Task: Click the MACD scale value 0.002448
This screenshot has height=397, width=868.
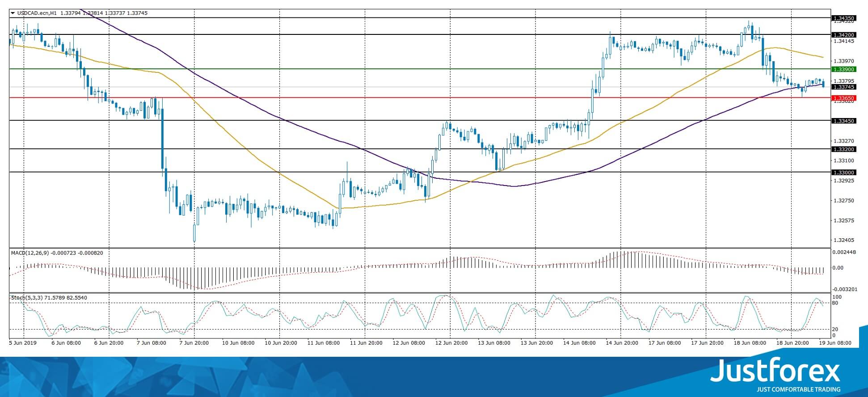Action: coord(844,252)
